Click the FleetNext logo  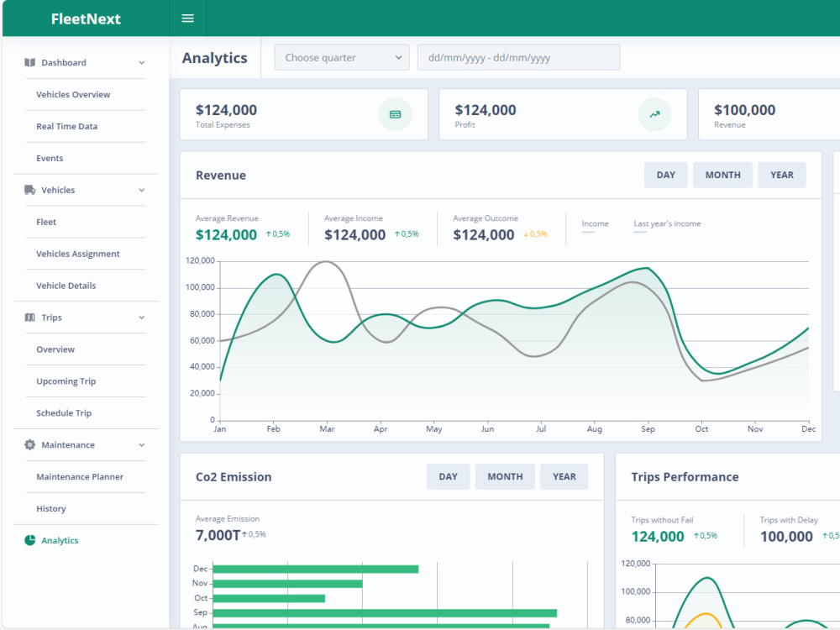(x=86, y=18)
